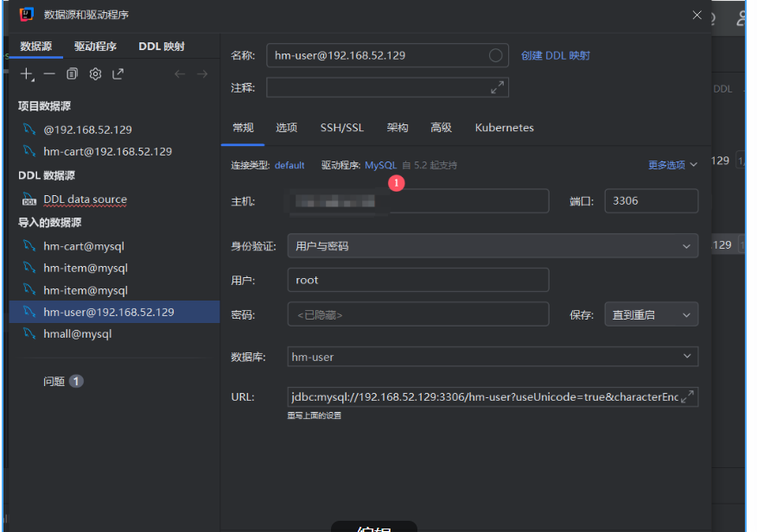Go back with the left arrow icon

(180, 73)
